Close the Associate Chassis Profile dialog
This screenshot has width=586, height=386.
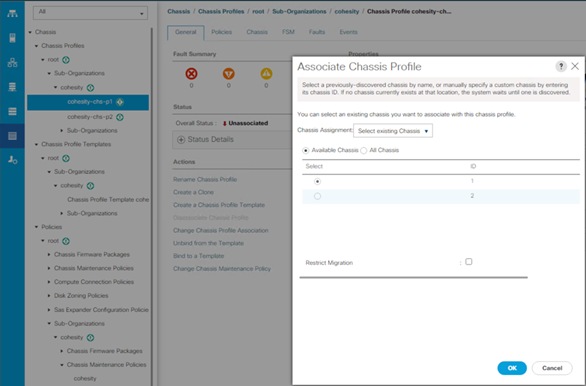point(575,67)
